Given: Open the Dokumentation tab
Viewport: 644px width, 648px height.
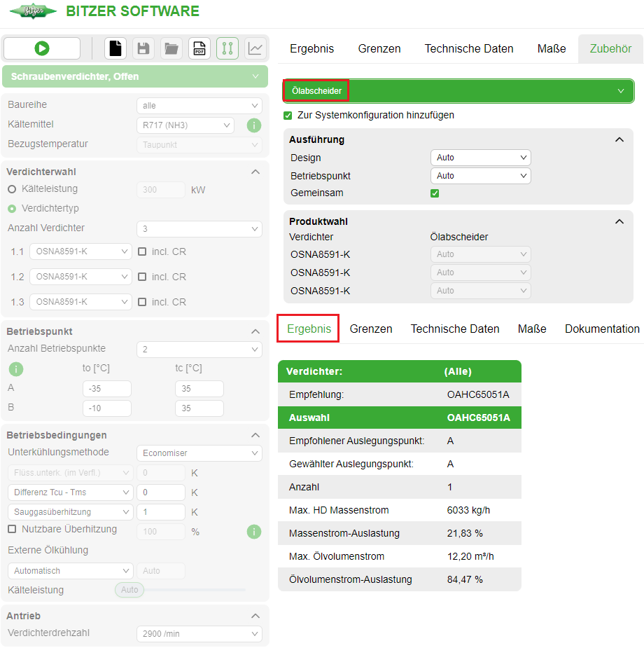Looking at the screenshot, I should 602,329.
